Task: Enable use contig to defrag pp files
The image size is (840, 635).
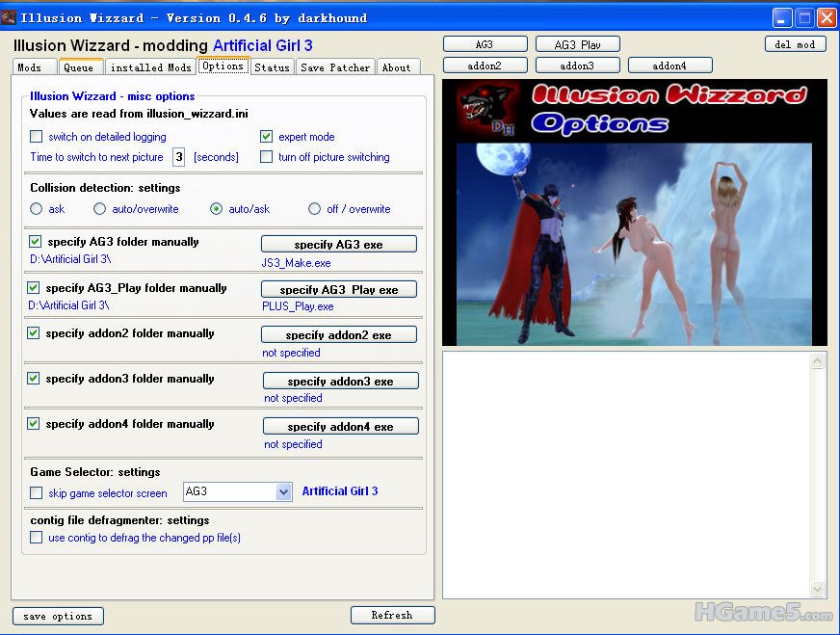Action: point(36,538)
